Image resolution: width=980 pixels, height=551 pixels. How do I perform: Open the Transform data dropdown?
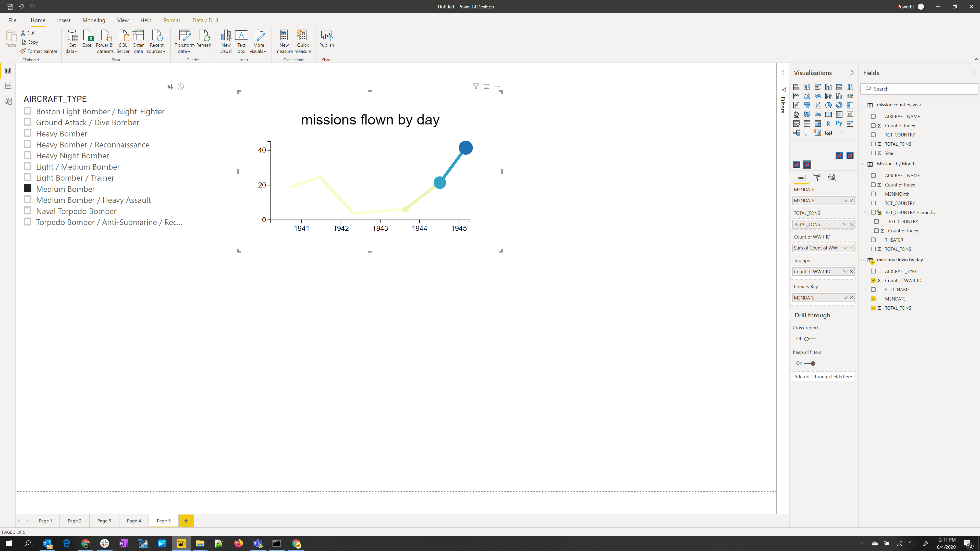coord(184,42)
